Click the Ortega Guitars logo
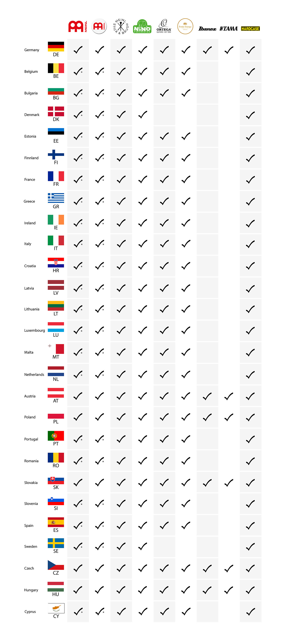This screenshot has height=644, width=283. (x=164, y=26)
